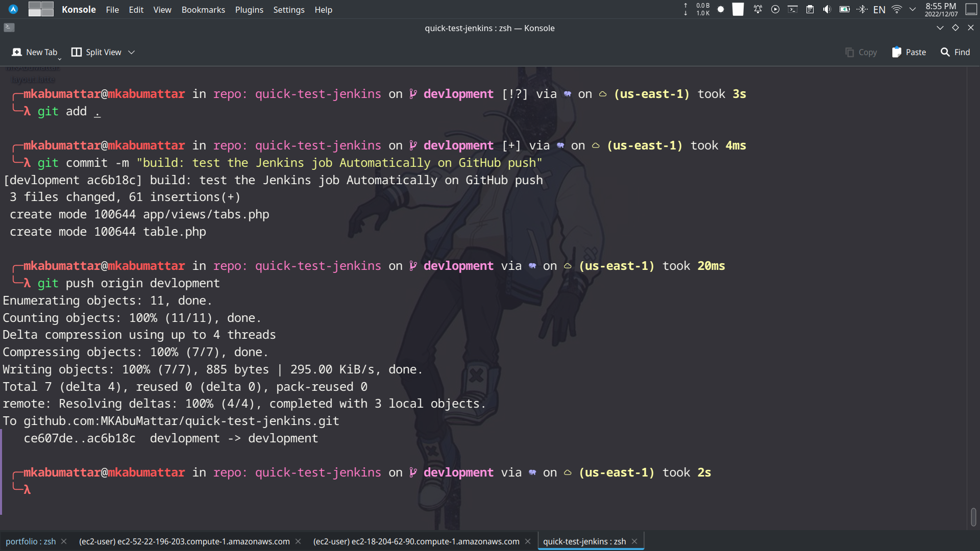Screen dimensions: 980x551
Task: Open the Bookmarks menu
Action: point(203,10)
